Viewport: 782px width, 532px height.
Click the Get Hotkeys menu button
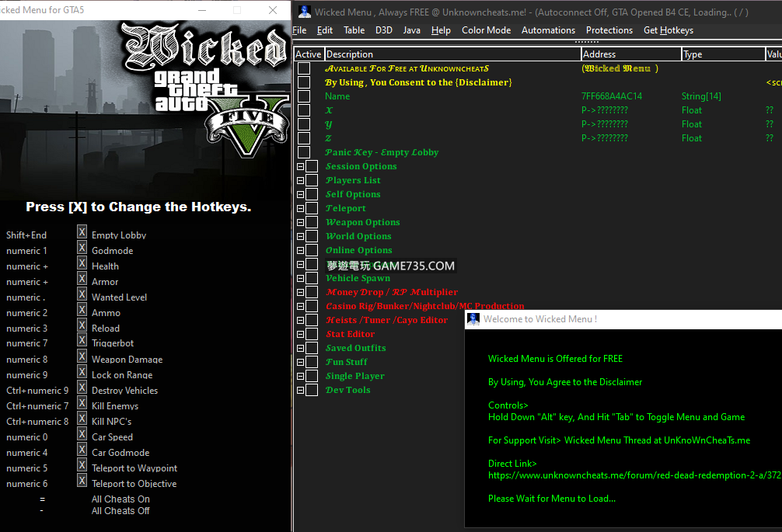point(668,30)
